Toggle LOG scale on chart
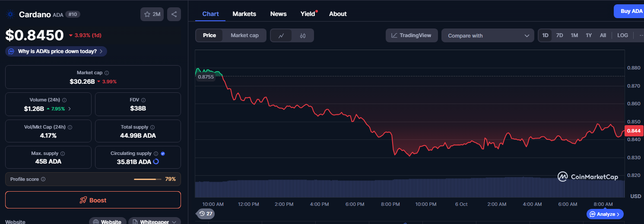Screen dimensions: 644x224 point(622,35)
